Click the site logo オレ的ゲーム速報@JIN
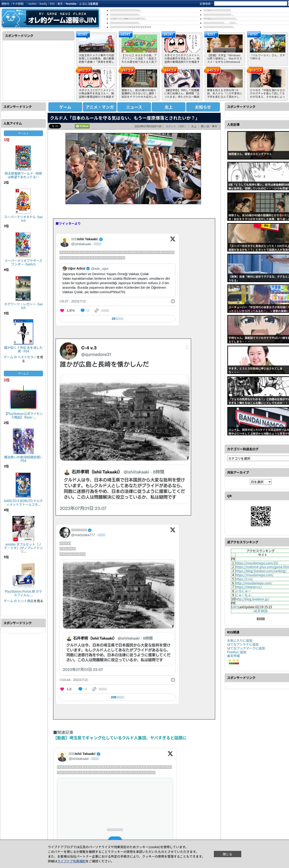The height and width of the screenshot is (868, 289). (x=50, y=18)
